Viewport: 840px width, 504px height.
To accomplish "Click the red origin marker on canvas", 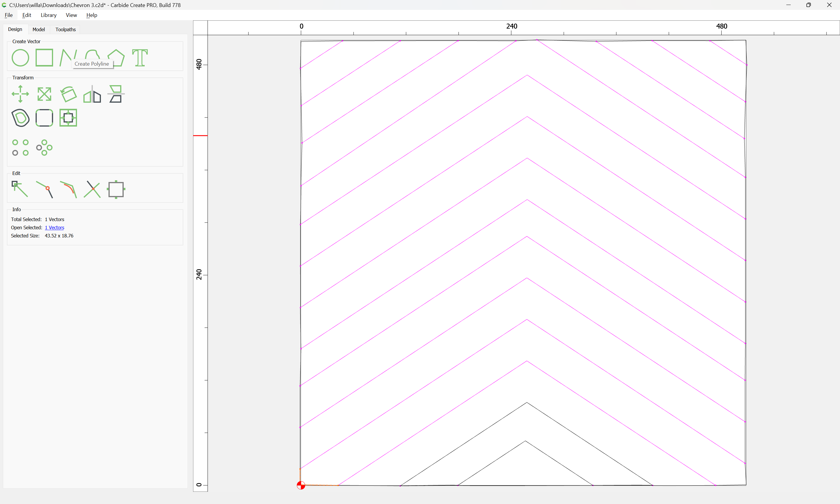I will tap(301, 485).
